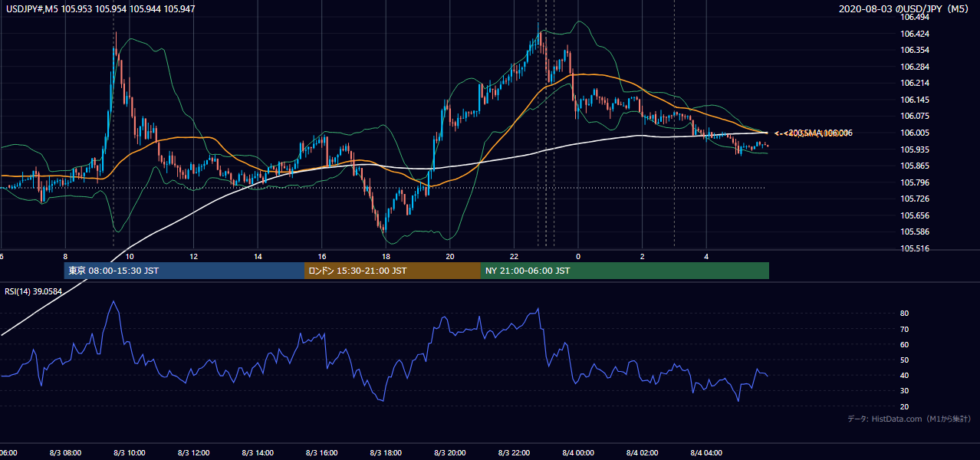
Task: Click hour label 18 on main chart time axis
Action: click(x=386, y=257)
